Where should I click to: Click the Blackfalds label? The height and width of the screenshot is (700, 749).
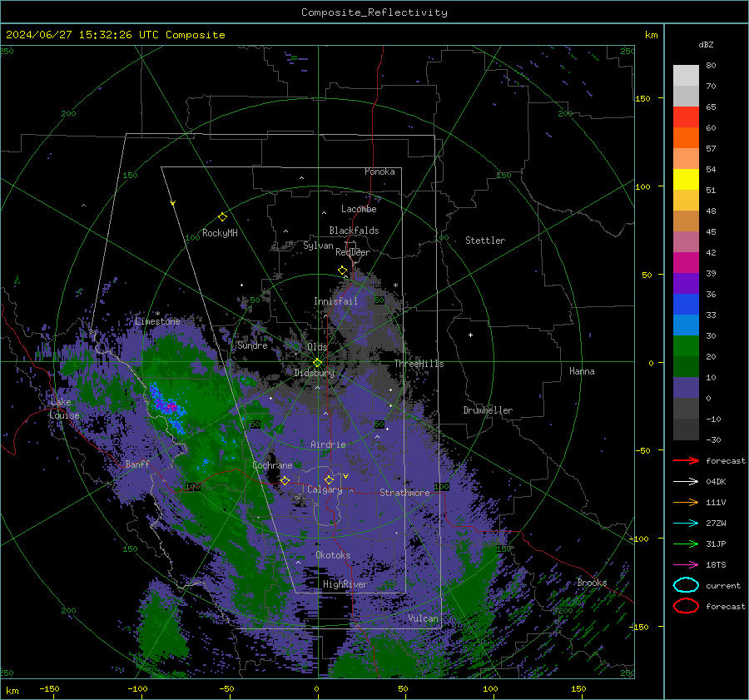[x=354, y=231]
